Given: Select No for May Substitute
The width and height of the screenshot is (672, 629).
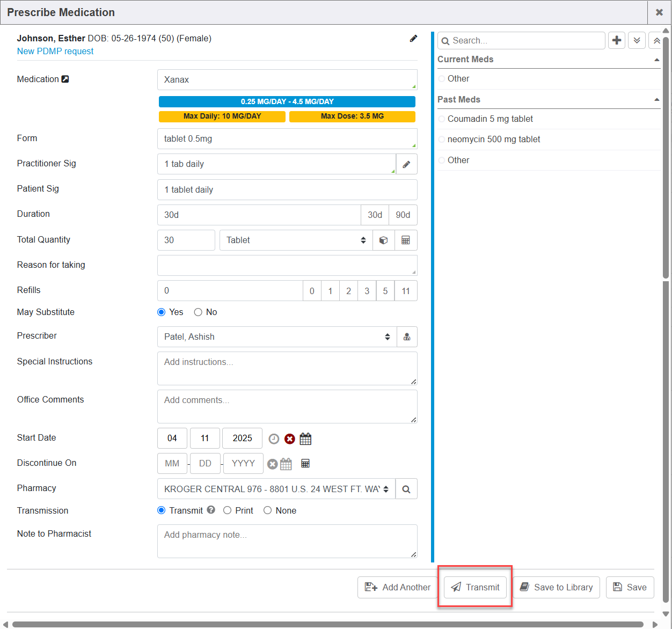Looking at the screenshot, I should click(x=198, y=312).
